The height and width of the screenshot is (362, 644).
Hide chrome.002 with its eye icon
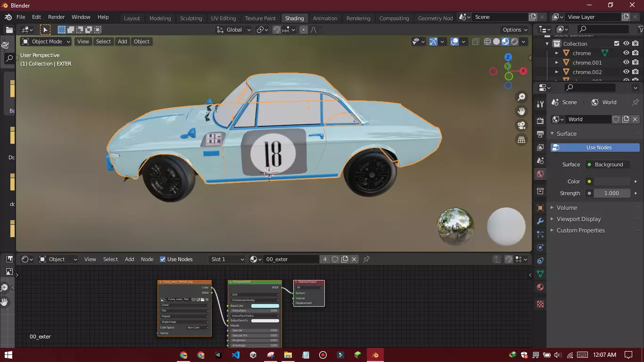pyautogui.click(x=626, y=72)
